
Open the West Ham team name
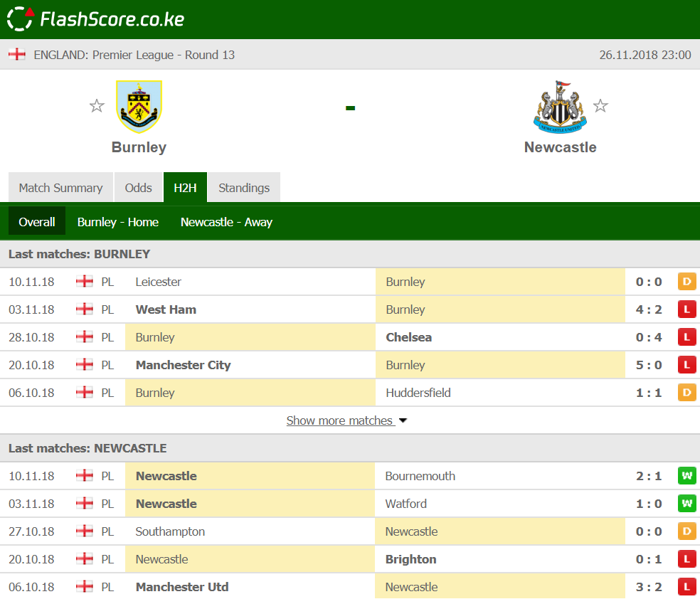pyautogui.click(x=166, y=309)
